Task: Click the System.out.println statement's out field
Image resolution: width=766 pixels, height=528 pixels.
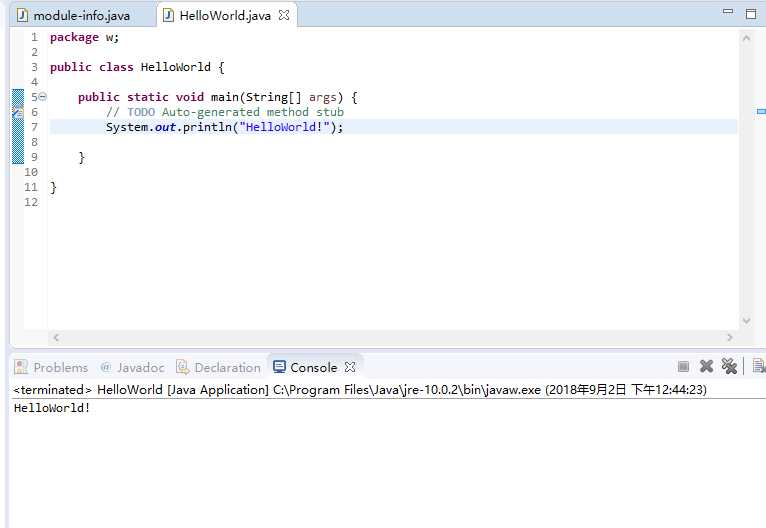Action: 165,127
